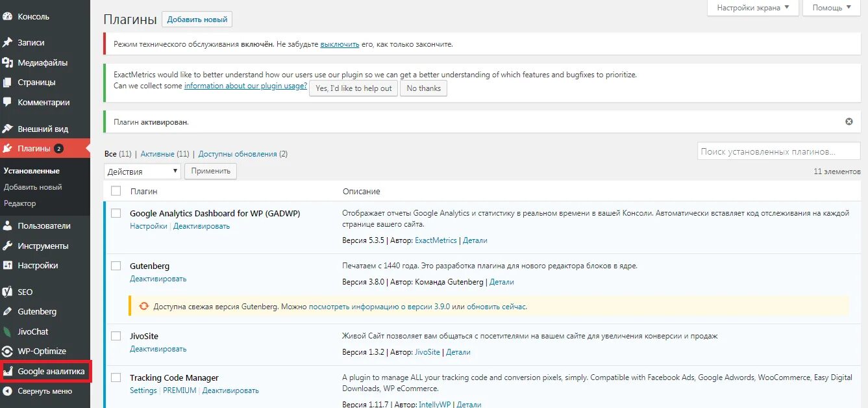The width and height of the screenshot is (868, 408).
Task: Expand the Настройки экрана panel
Action: pyautogui.click(x=752, y=8)
